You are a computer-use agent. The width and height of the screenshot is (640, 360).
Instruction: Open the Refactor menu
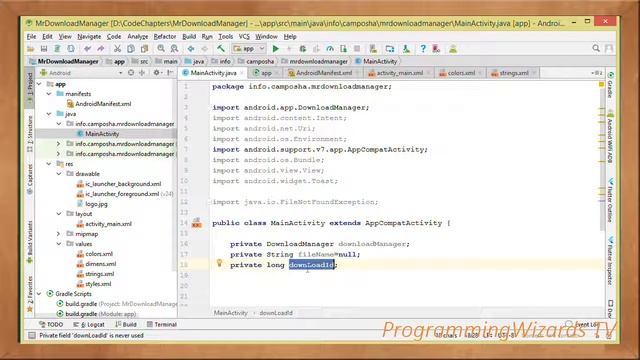165,37
